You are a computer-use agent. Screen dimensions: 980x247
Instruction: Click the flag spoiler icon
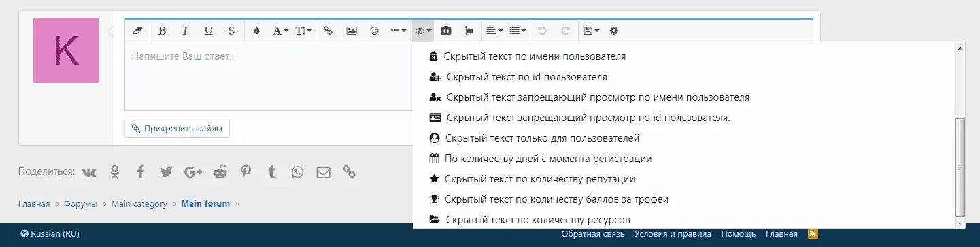click(469, 31)
